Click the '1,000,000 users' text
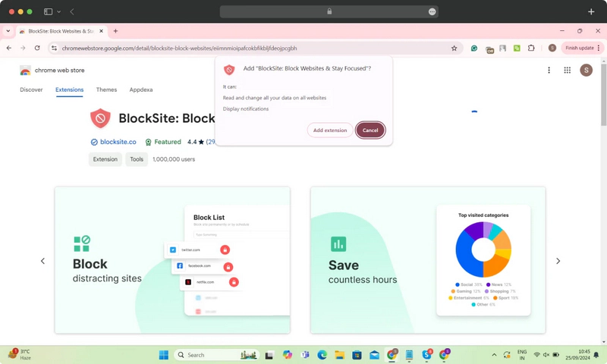The width and height of the screenshot is (607, 364). (174, 159)
